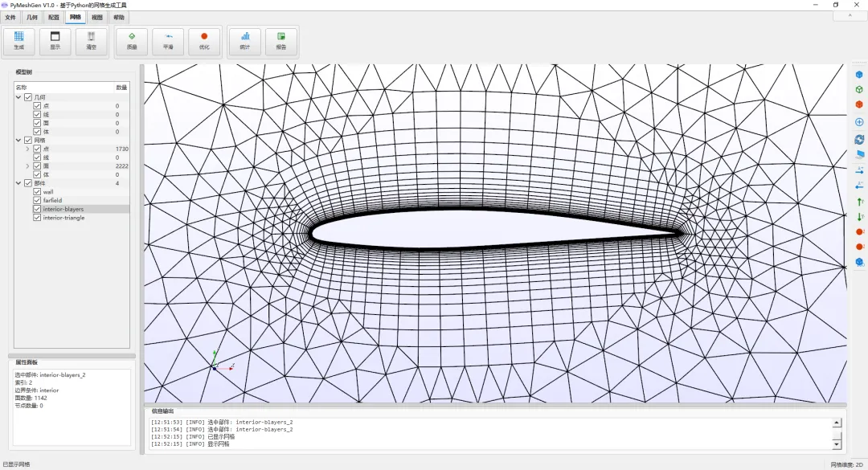This screenshot has width=868, height=470.
Task: Uncheck 面 with count 2222 under 网格
Action: pos(37,166)
